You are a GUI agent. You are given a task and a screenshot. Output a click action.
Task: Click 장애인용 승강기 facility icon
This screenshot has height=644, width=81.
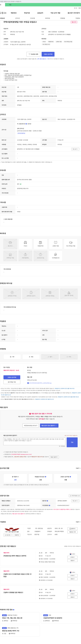[x=31, y=294]
